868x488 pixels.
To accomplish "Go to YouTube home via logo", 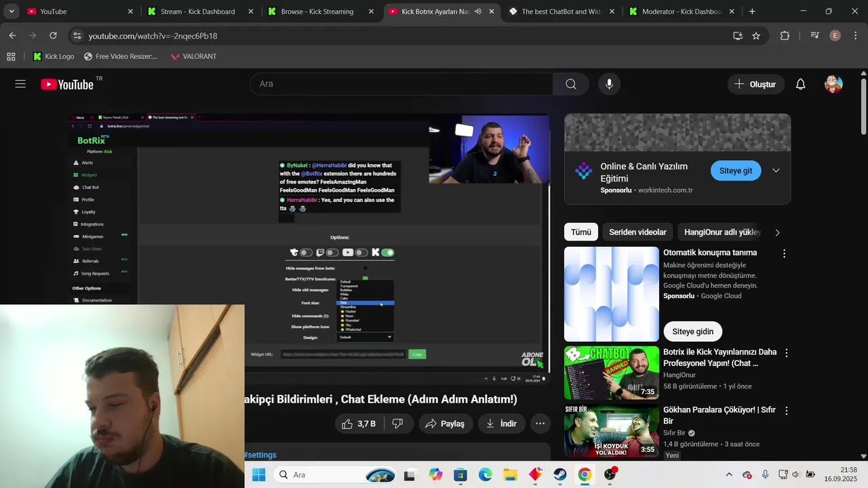I will (x=67, y=84).
